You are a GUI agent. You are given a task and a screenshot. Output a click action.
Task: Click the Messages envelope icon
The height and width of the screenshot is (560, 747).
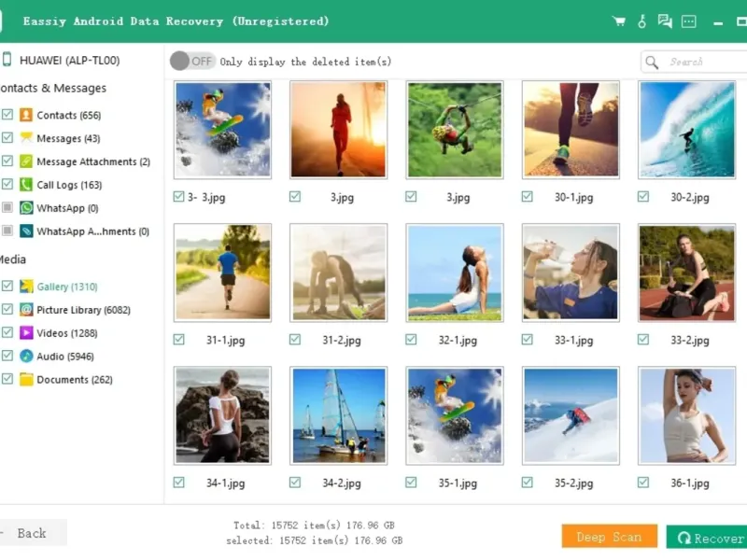point(26,137)
